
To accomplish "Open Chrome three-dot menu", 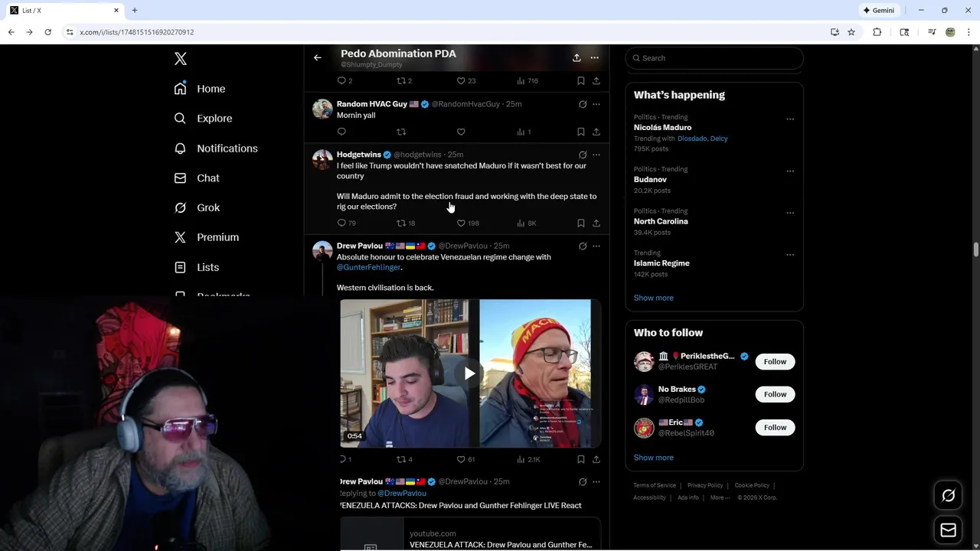I will tap(969, 32).
